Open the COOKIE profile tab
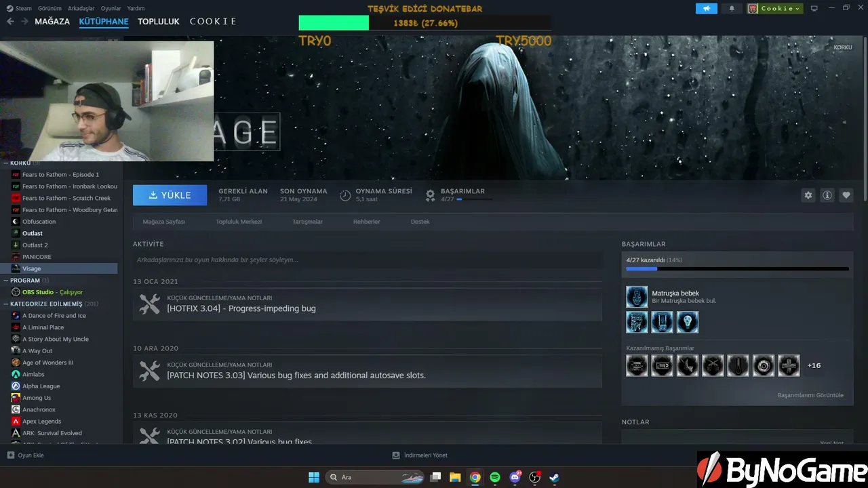The image size is (868, 488). (213, 22)
